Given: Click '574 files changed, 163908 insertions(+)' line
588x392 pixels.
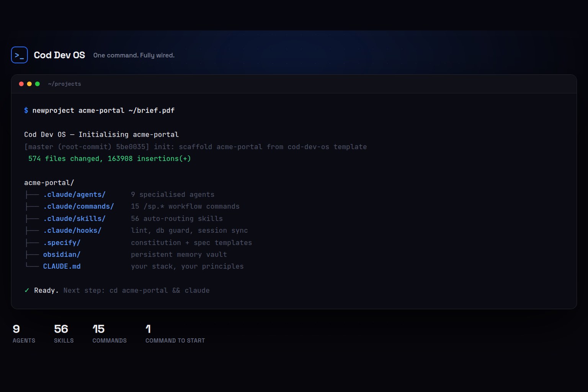Looking at the screenshot, I should [x=109, y=158].
